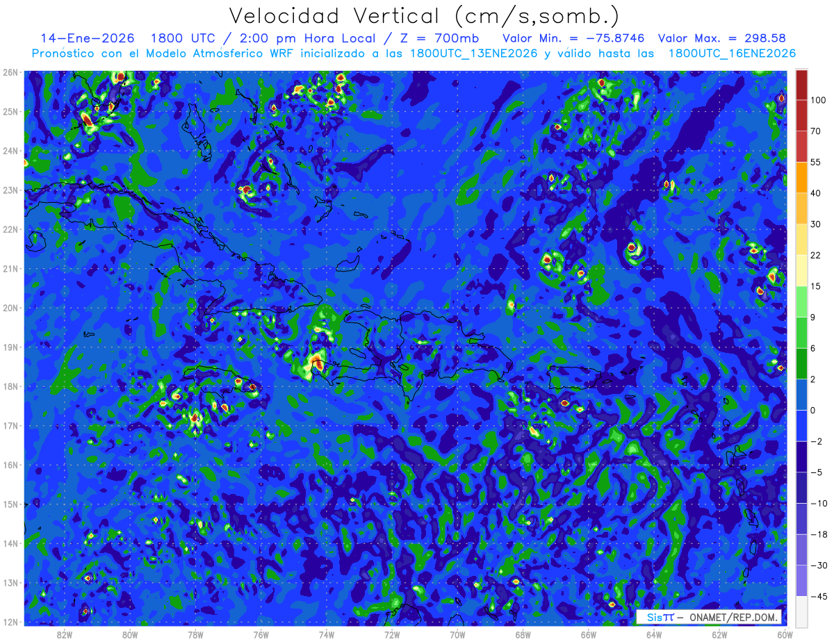Click red swatch between 70 and 100
The height and width of the screenshot is (644, 834).
coord(801,115)
